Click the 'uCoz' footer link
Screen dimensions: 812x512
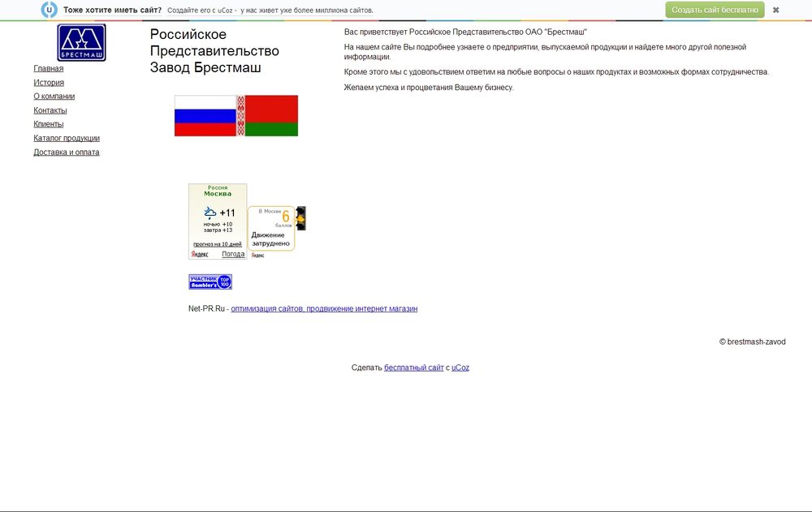click(460, 368)
